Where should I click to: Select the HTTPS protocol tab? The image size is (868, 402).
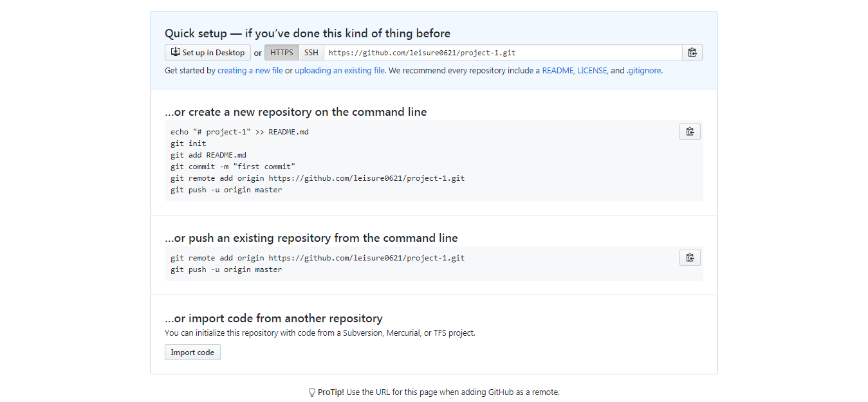coord(281,52)
